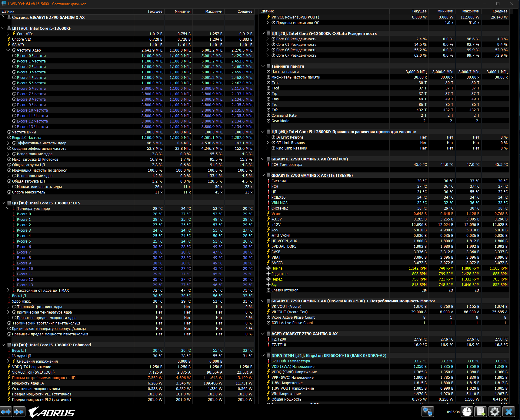Click the clock icon beside Chassis Intrusion
The height and width of the screenshot is (420, 520).
pyautogui.click(x=268, y=290)
